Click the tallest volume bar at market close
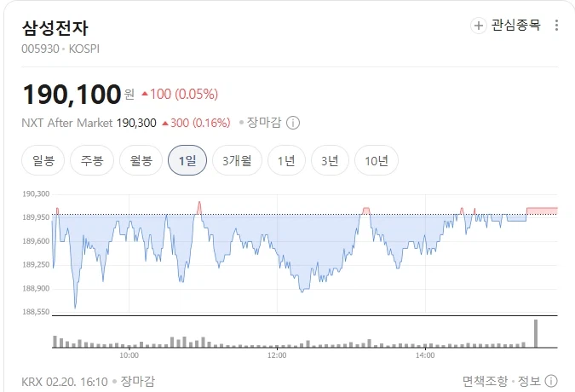 pos(536,333)
